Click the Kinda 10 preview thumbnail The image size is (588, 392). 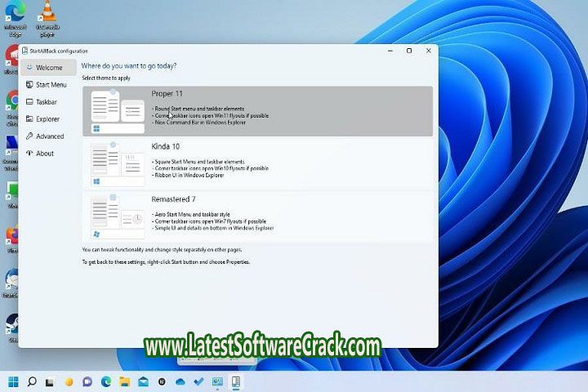(x=118, y=163)
